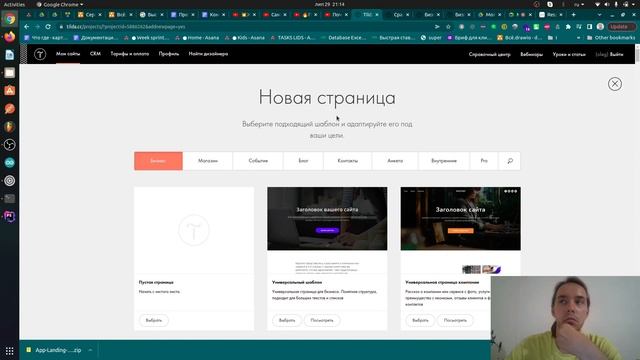This screenshot has width=640, height=360.
Task: Open the Chrome icon in the Ubuntu dock
Action: [10, 19]
